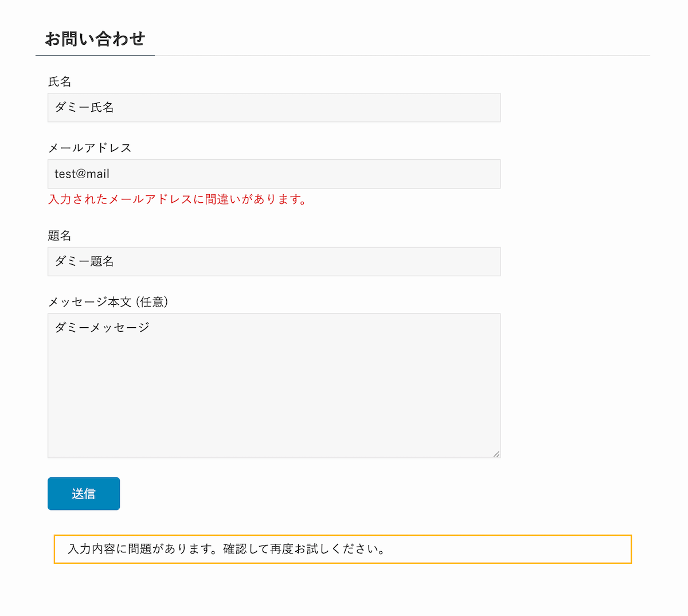Click the 題名 input field
688x616 pixels.
(x=274, y=261)
